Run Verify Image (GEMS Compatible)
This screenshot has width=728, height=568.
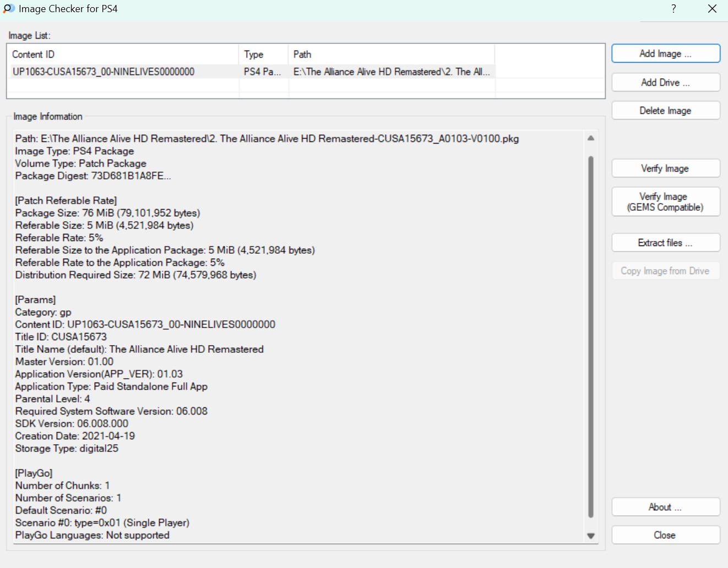665,202
